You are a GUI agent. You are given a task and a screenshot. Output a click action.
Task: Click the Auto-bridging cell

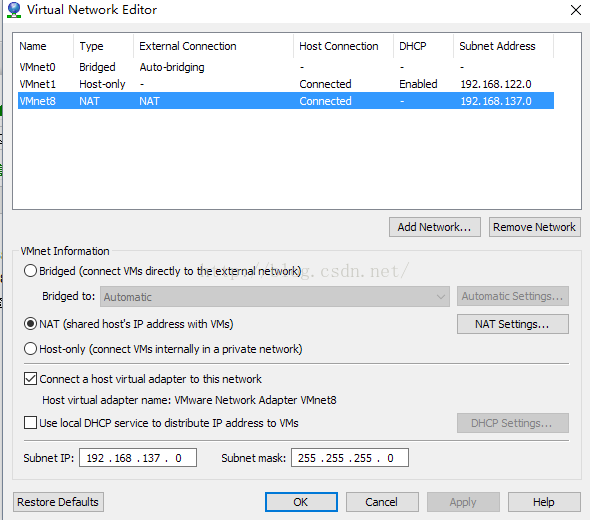(x=172, y=67)
